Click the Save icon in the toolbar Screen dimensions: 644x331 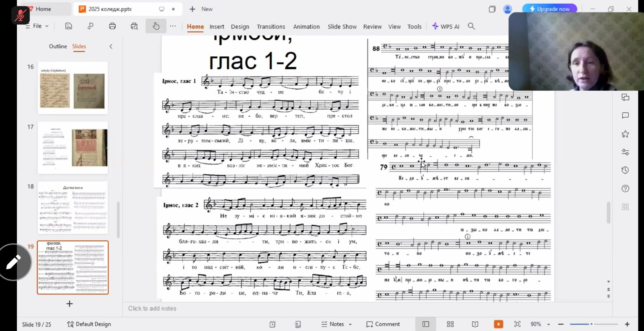69,26
